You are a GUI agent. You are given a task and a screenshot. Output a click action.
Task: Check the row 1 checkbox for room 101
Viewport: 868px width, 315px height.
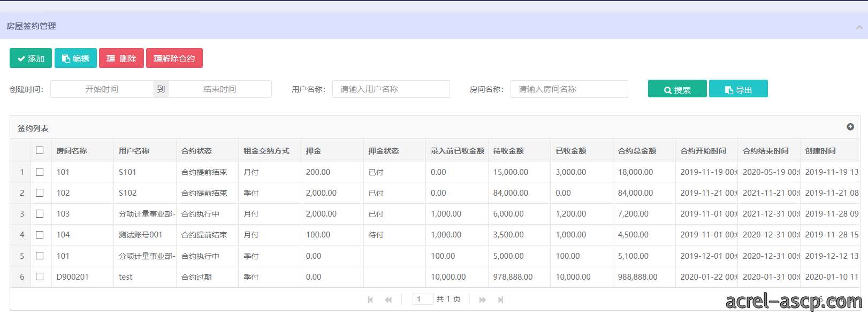pos(40,172)
